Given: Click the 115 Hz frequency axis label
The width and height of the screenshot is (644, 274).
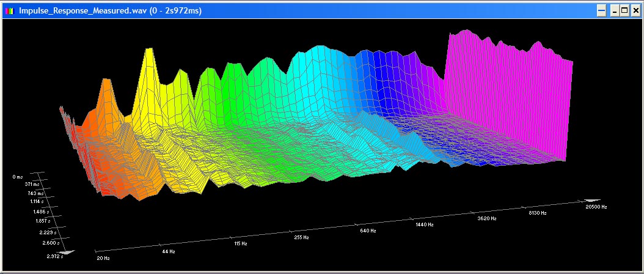Looking at the screenshot, I should pyautogui.click(x=241, y=243).
